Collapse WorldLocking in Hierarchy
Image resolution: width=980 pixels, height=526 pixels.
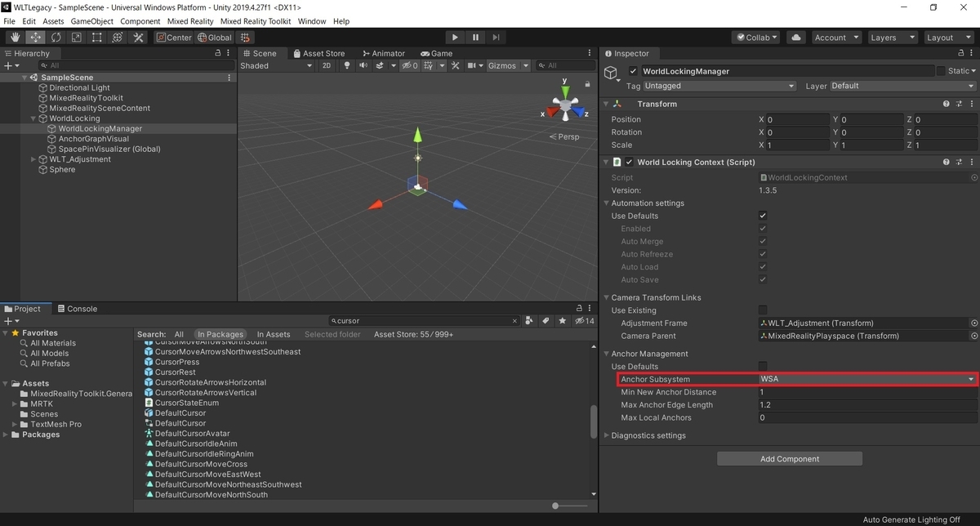click(33, 118)
